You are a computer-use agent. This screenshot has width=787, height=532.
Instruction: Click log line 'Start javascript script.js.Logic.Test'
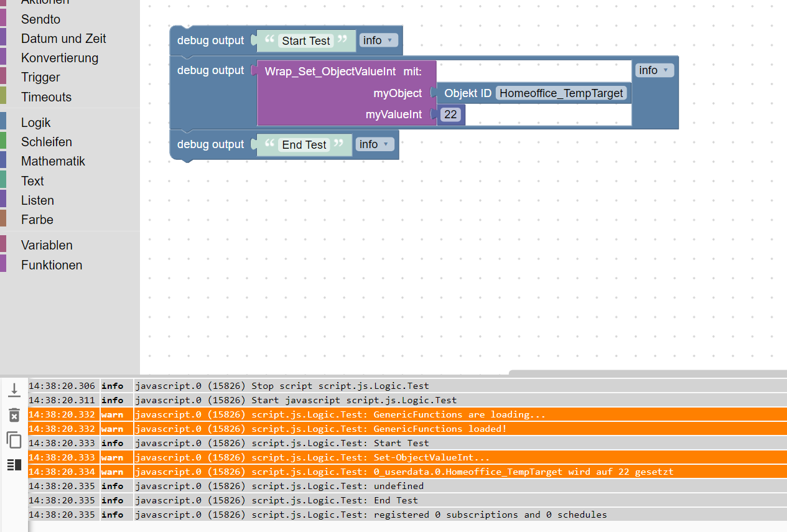coord(407,400)
